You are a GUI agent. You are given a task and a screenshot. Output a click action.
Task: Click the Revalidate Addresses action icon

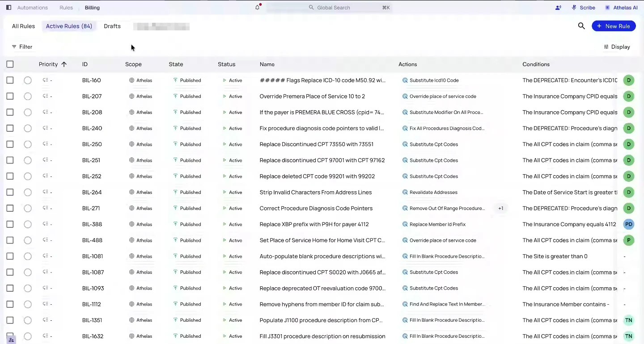click(405, 192)
